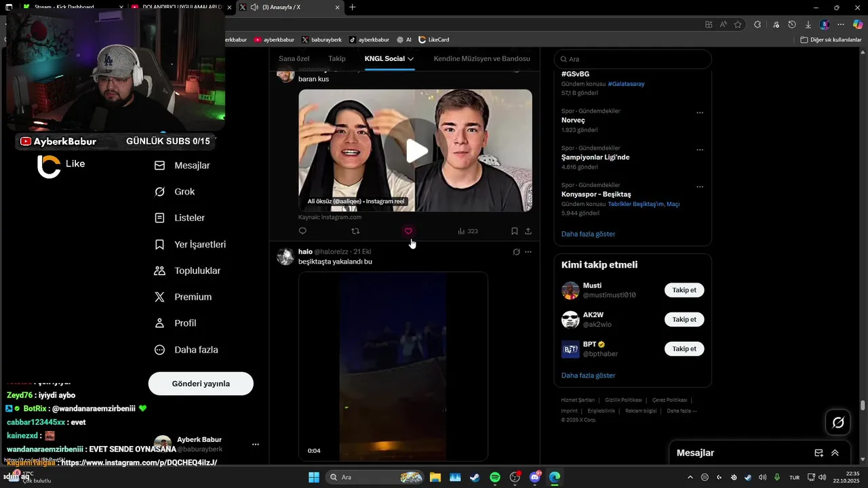This screenshot has height=488, width=868.
Task: Open Steam from taskbar
Action: click(475, 477)
